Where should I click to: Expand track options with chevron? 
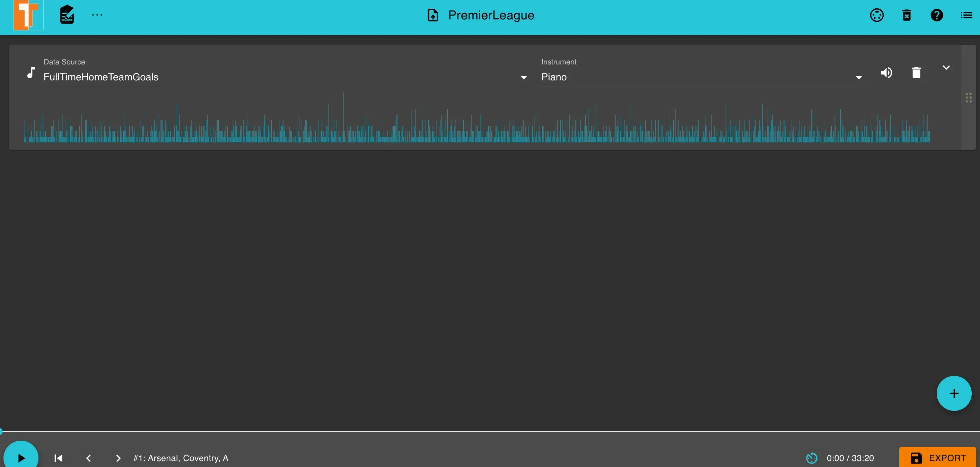946,68
